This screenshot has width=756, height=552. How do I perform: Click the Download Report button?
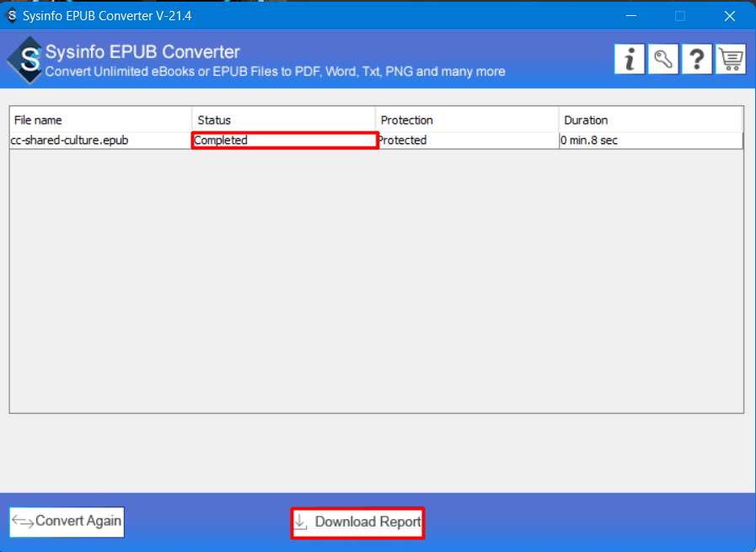(x=357, y=523)
